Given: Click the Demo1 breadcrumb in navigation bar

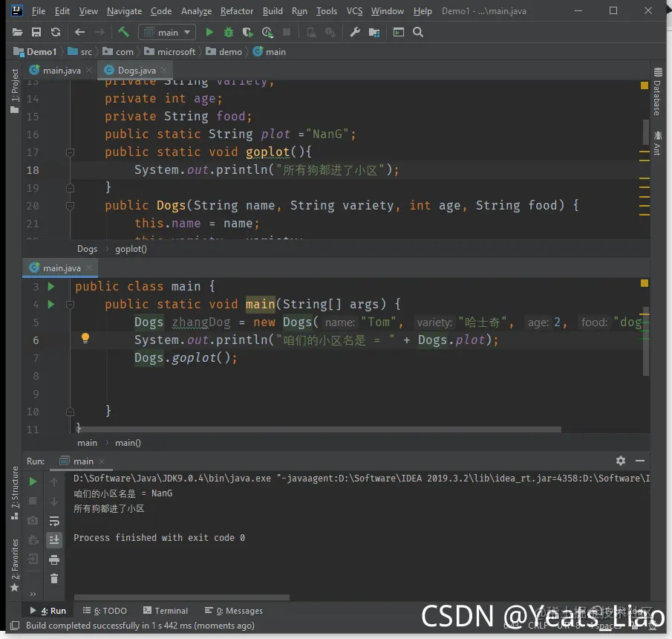Looking at the screenshot, I should (x=35, y=52).
